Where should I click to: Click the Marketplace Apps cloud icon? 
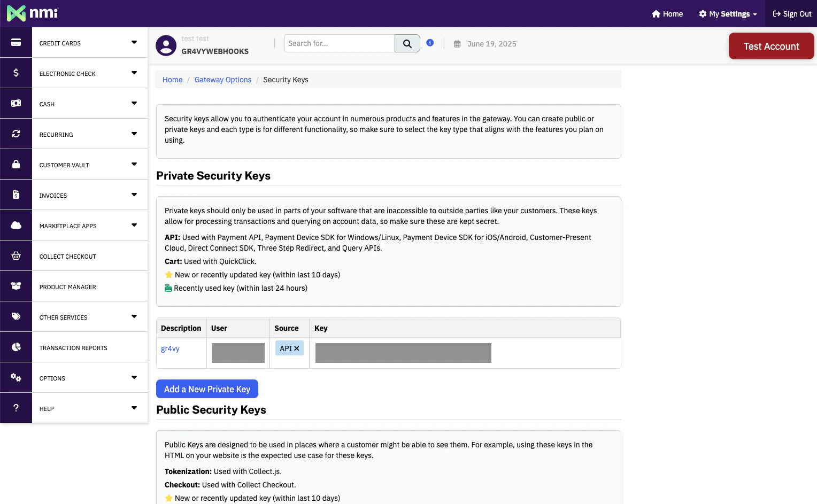pos(16,225)
